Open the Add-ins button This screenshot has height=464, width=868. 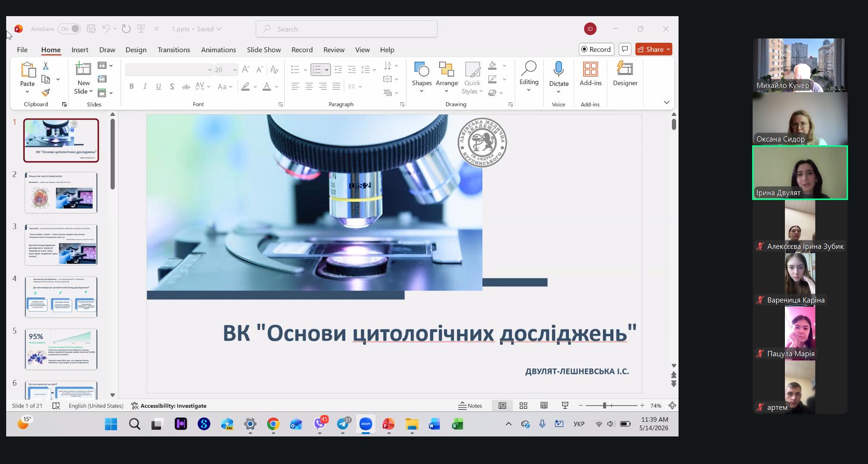(590, 75)
